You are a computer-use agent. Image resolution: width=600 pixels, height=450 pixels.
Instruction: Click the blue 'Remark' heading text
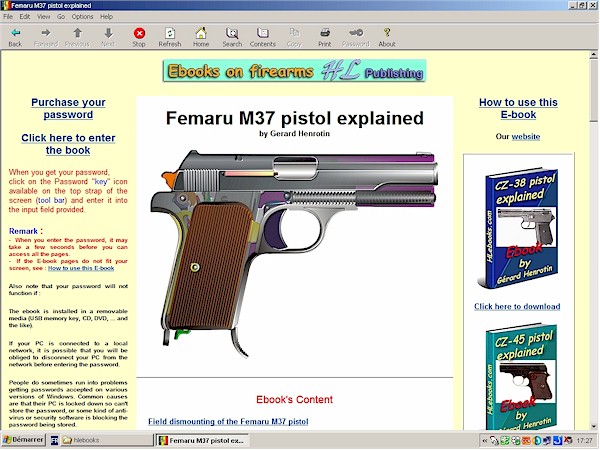click(x=23, y=231)
